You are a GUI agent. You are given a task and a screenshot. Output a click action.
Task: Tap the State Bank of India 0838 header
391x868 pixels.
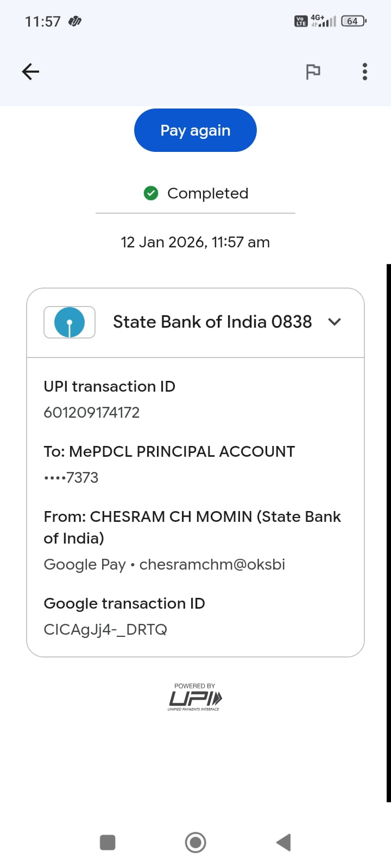[x=212, y=322]
